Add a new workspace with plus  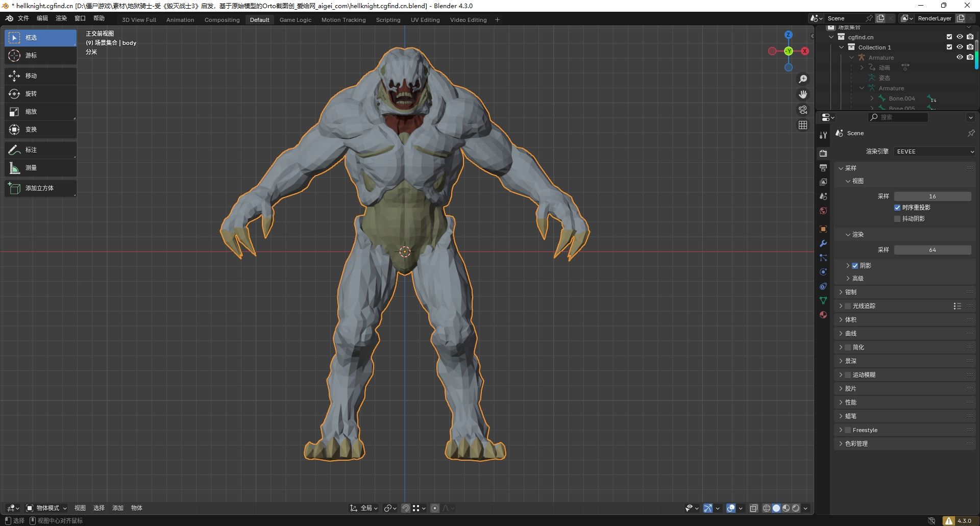pos(497,20)
